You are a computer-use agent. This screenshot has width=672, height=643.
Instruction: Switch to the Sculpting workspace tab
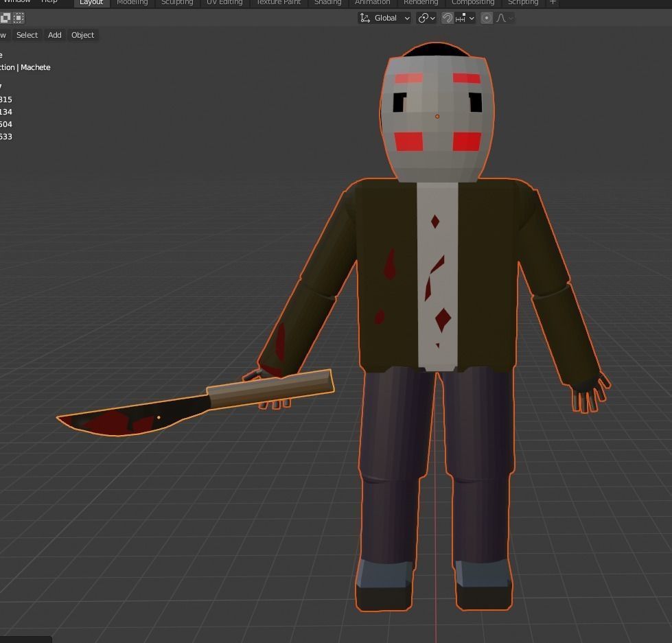click(177, 3)
